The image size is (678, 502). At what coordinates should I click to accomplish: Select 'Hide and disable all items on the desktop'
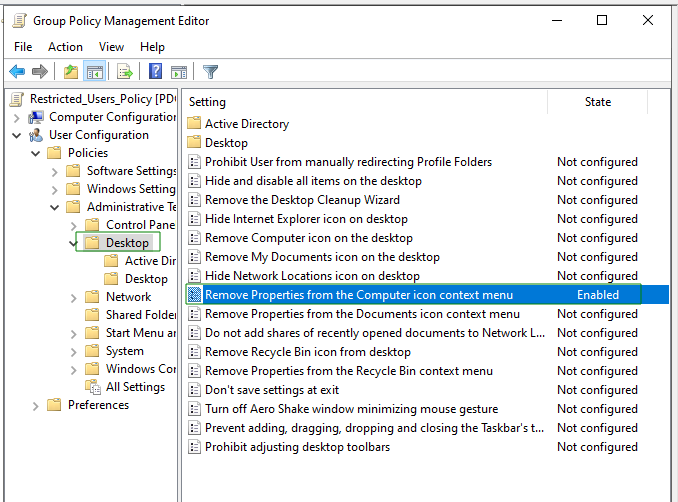click(x=313, y=181)
